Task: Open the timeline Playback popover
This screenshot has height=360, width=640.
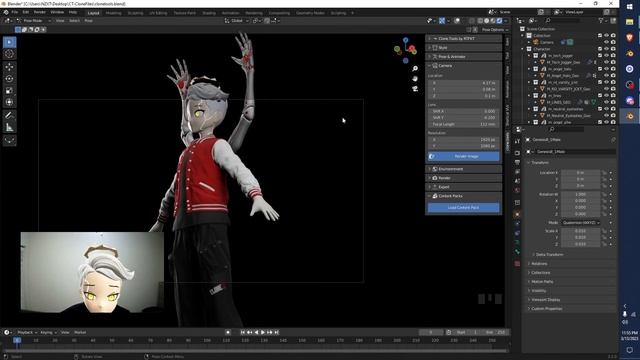Action: pos(27,333)
